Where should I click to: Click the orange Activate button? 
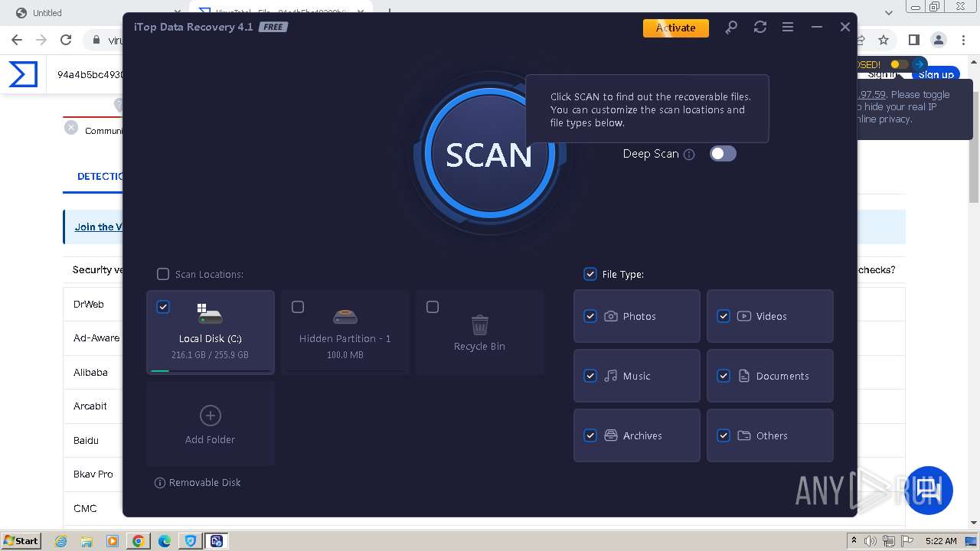(x=676, y=28)
